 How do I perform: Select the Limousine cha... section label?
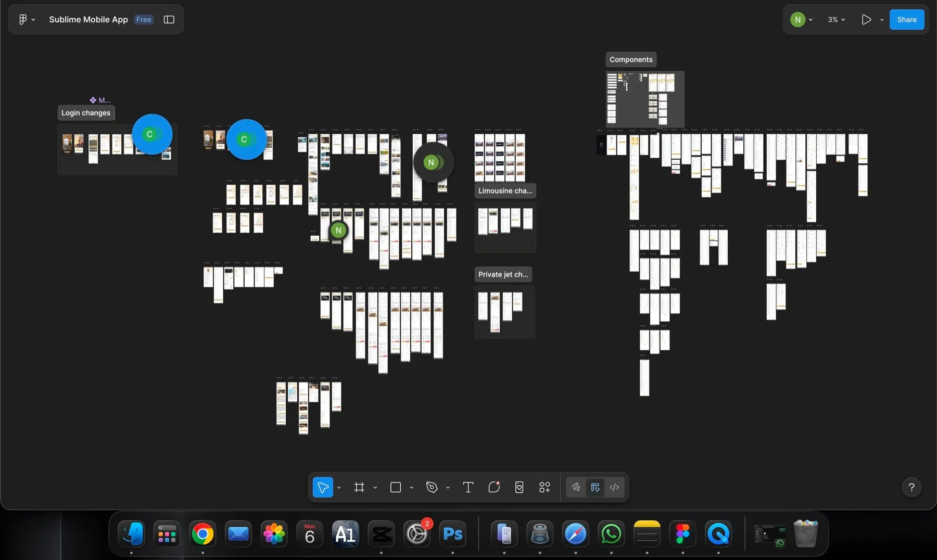click(x=505, y=190)
